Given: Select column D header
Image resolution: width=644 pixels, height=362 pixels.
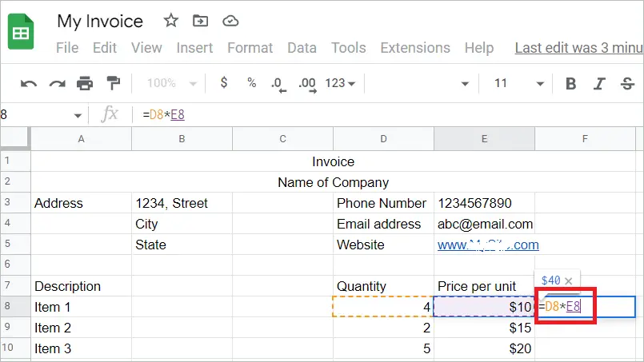Looking at the screenshot, I should click(383, 139).
